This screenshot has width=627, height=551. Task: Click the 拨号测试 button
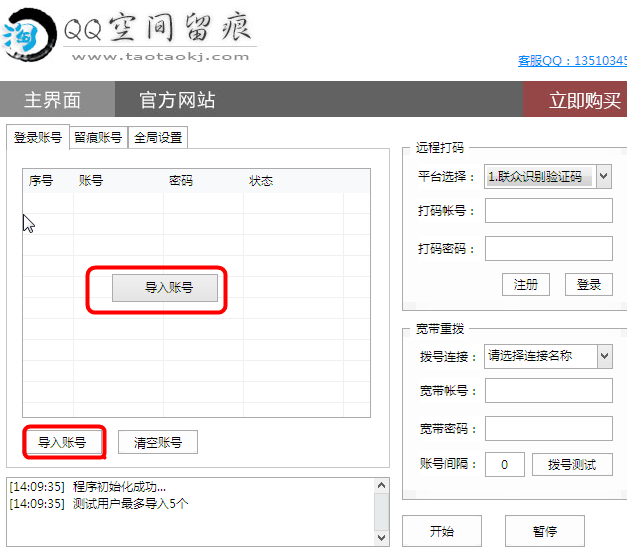coord(572,465)
